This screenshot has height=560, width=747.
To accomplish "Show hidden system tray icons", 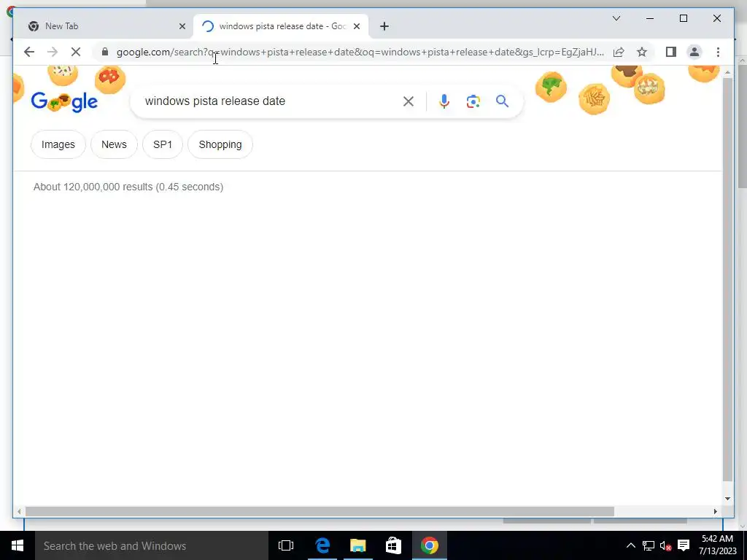I will tap(630, 545).
